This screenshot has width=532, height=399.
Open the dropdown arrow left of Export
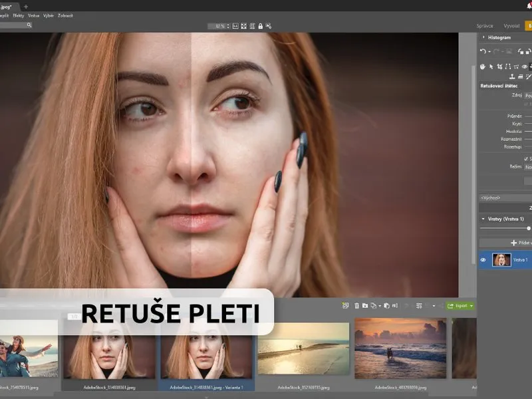(x=434, y=306)
